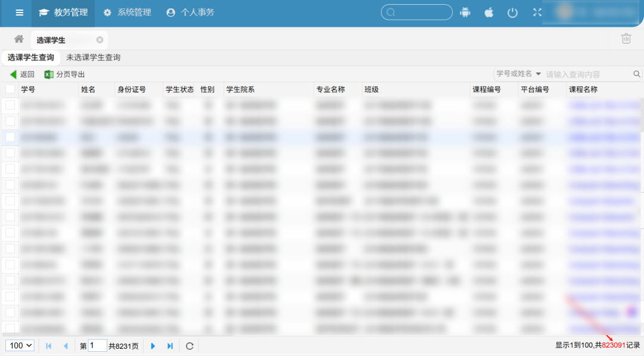The height and width of the screenshot is (356, 644).
Task: Toggle fullscreen expand icon
Action: pos(537,13)
